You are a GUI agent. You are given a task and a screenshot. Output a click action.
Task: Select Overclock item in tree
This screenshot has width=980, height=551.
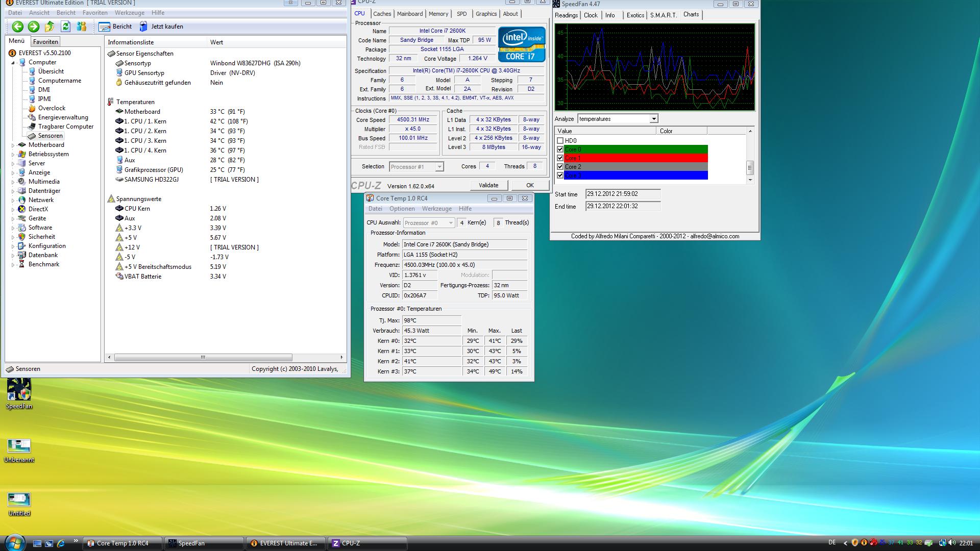[52, 108]
